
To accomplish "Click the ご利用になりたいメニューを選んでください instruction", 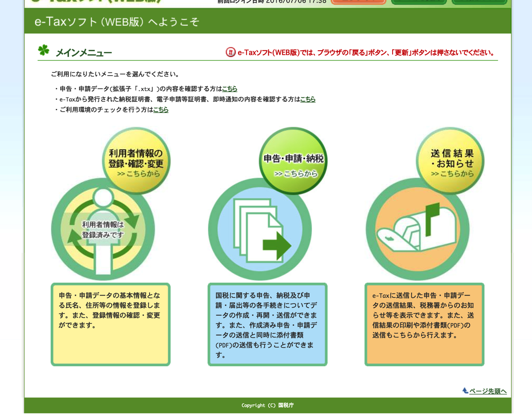I will tap(115, 74).
